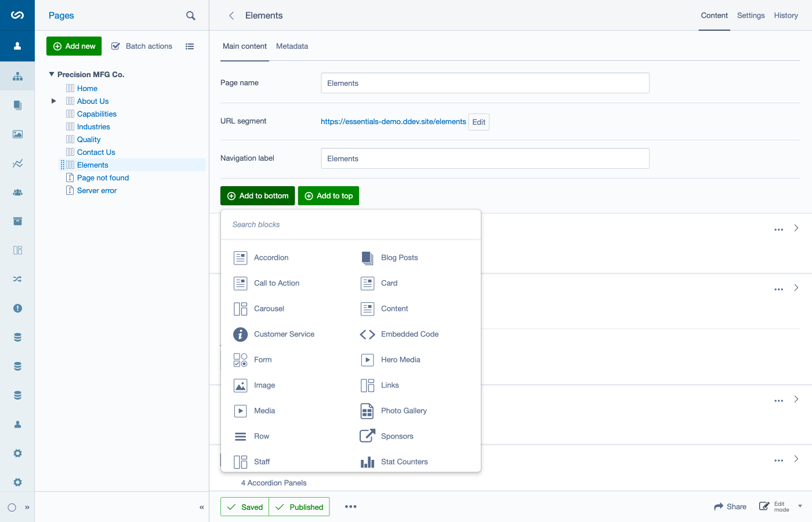812x522 pixels.
Task: Choose the Stat Counters bar chart icon
Action: (367, 462)
